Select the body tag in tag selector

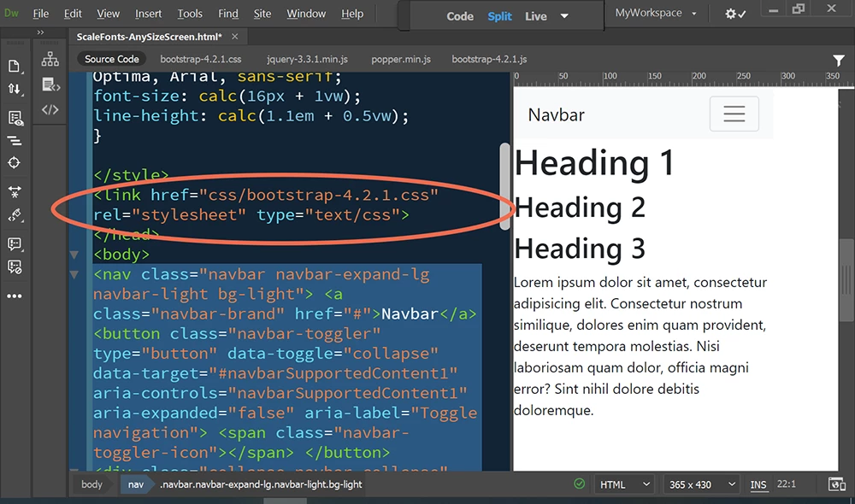91,483
